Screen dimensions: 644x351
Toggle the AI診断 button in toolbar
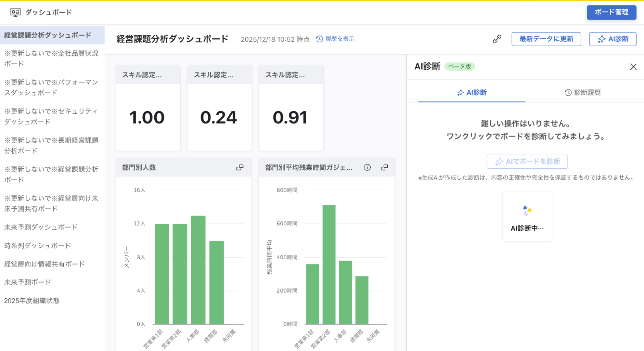613,39
